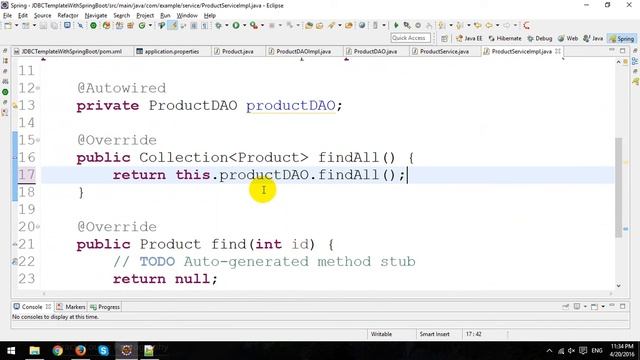Switch to the application.properties tab

tap(171, 51)
